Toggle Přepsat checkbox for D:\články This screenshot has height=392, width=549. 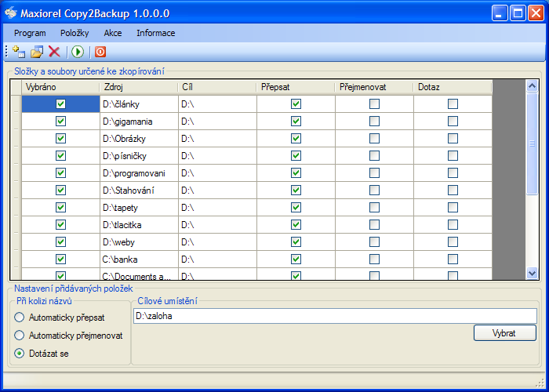(296, 104)
